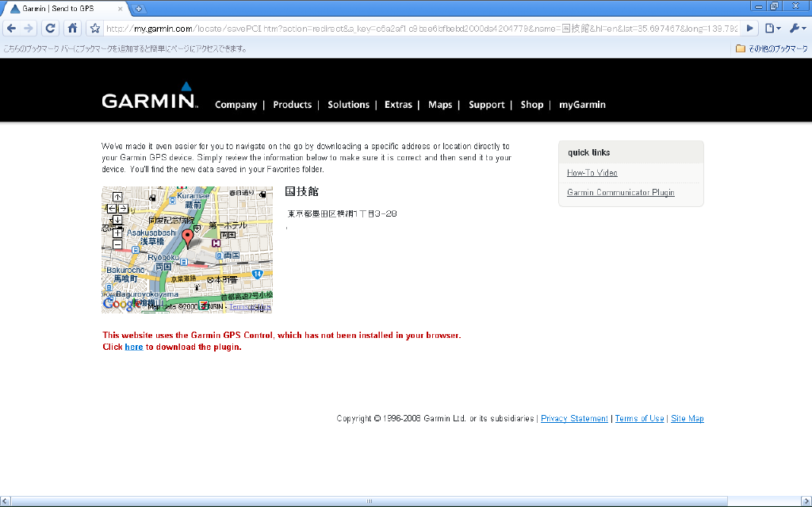The height and width of the screenshot is (507, 812).
Task: Open the Products menu
Action: [x=292, y=105]
